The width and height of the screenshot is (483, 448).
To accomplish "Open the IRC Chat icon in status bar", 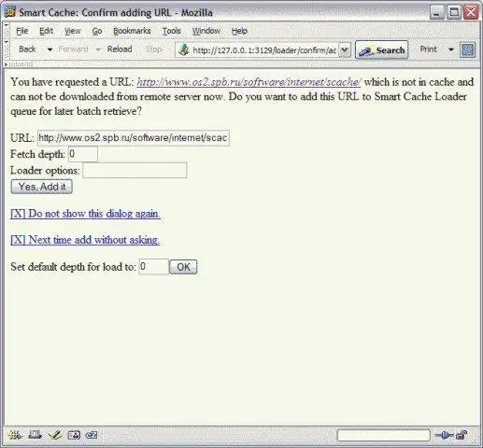I will coord(92,435).
